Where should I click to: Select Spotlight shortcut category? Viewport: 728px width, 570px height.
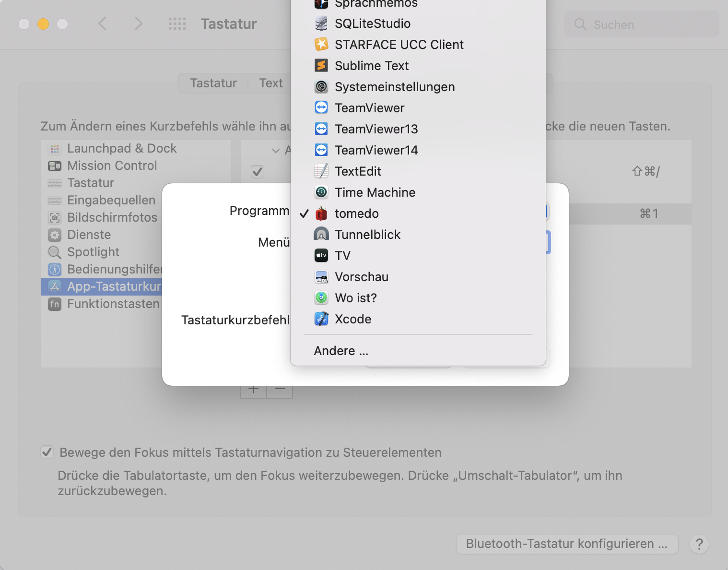click(102, 252)
